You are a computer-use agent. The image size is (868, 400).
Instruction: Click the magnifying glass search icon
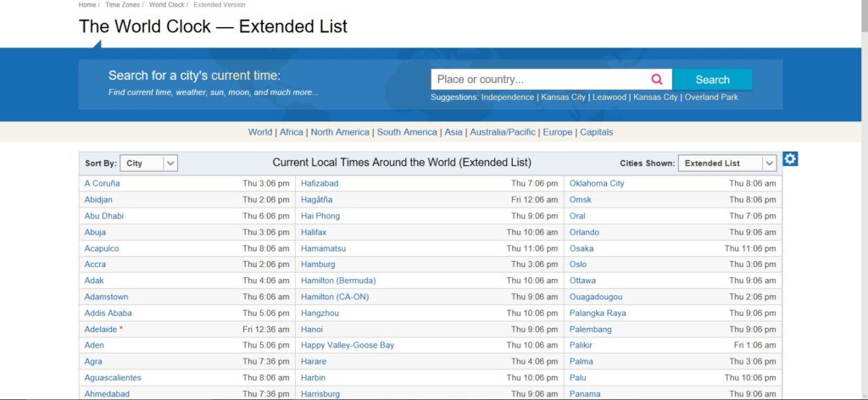point(656,80)
